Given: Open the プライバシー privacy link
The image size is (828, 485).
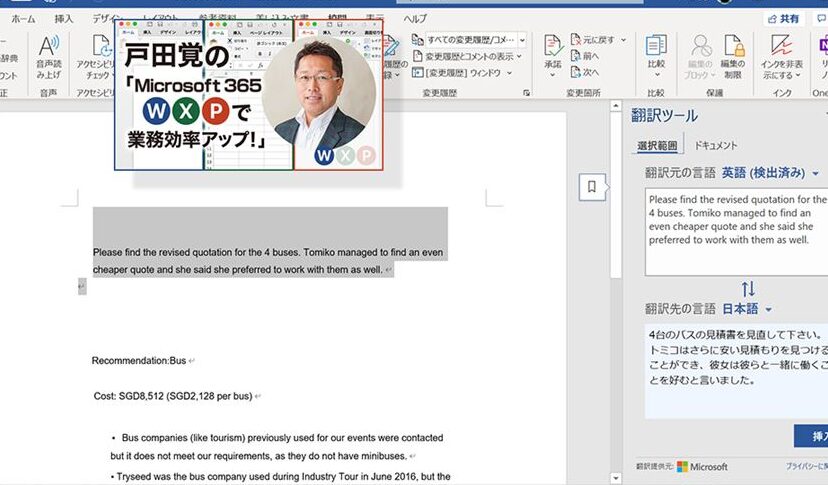Looking at the screenshot, I should click(x=807, y=467).
